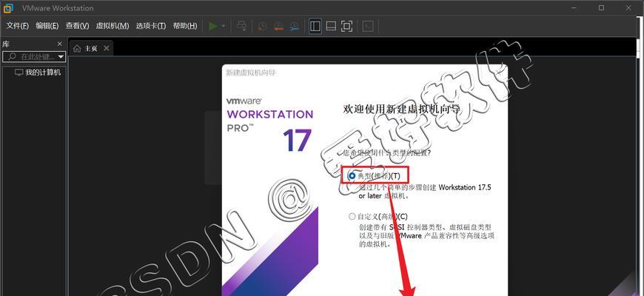
Task: Open the 编辑(E) menu
Action: click(47, 26)
